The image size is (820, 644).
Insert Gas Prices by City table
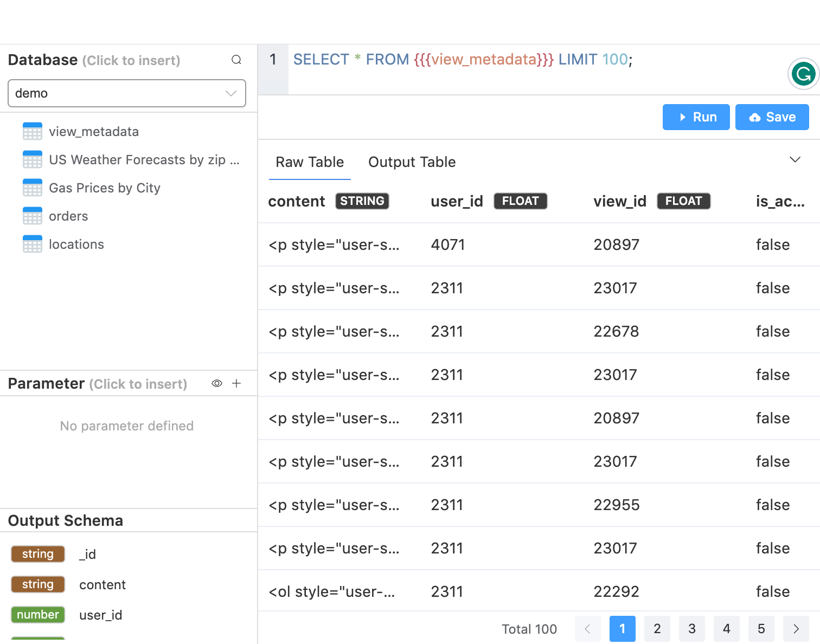(105, 188)
